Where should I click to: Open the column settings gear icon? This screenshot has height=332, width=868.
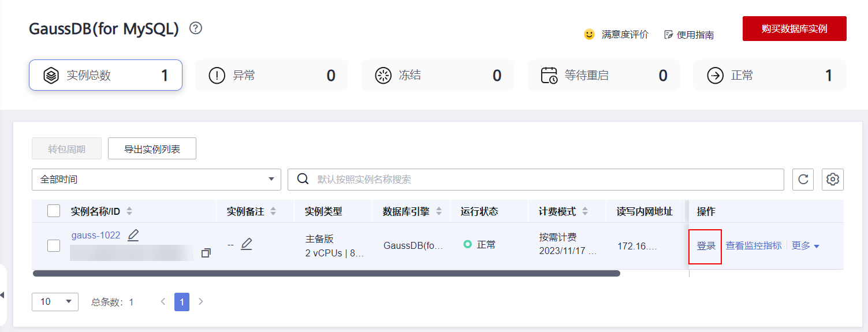pyautogui.click(x=833, y=180)
